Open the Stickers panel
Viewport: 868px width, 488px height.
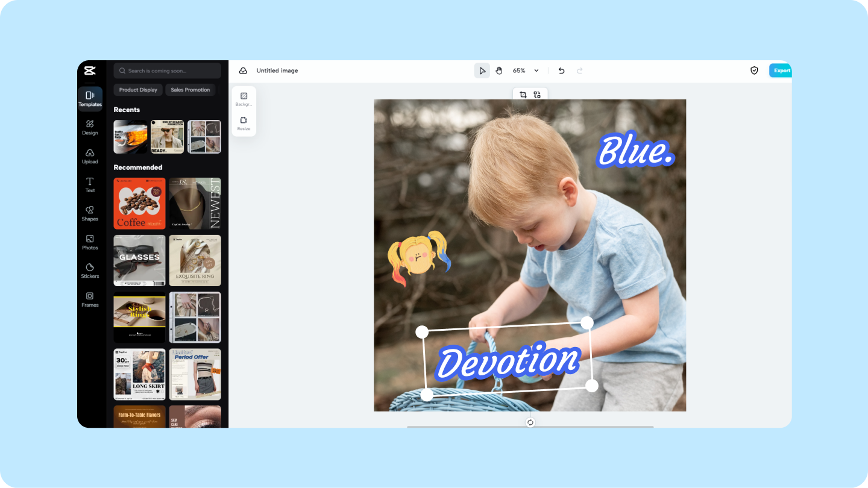pyautogui.click(x=90, y=271)
